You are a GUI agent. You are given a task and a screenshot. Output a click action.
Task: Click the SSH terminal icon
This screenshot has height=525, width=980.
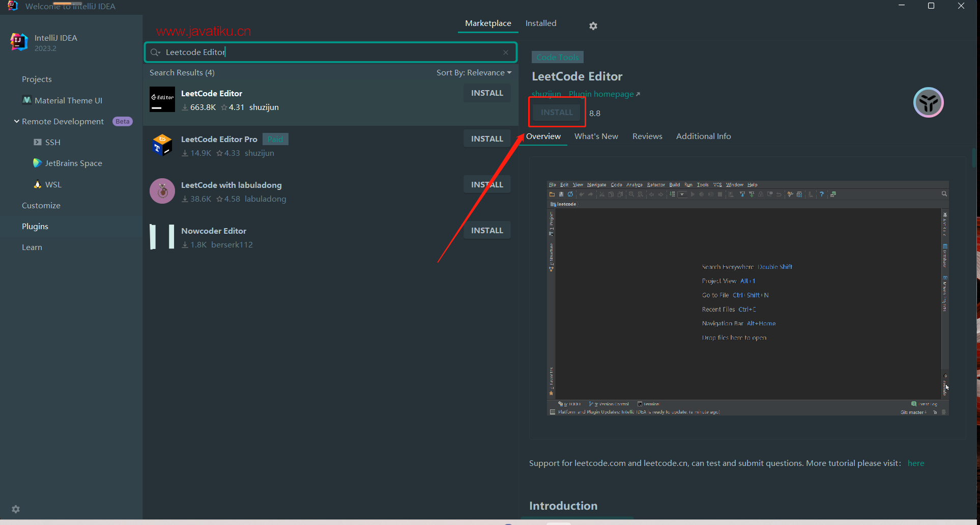(38, 142)
